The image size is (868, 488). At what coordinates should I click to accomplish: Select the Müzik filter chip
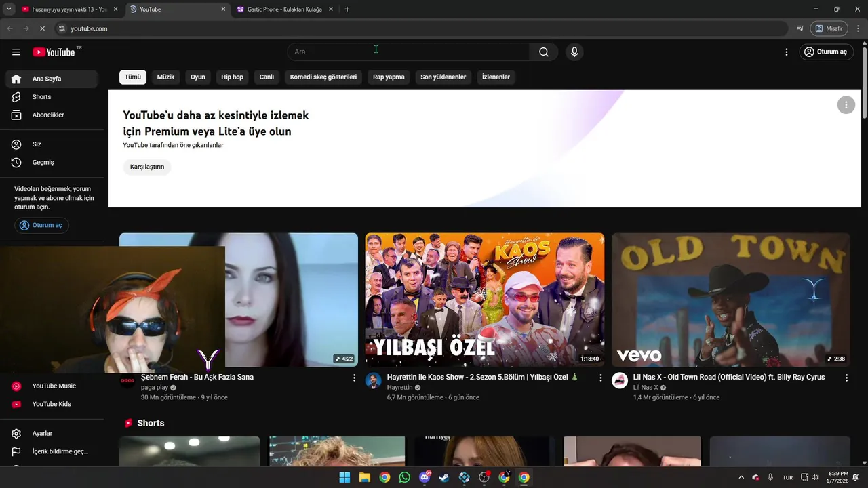165,77
